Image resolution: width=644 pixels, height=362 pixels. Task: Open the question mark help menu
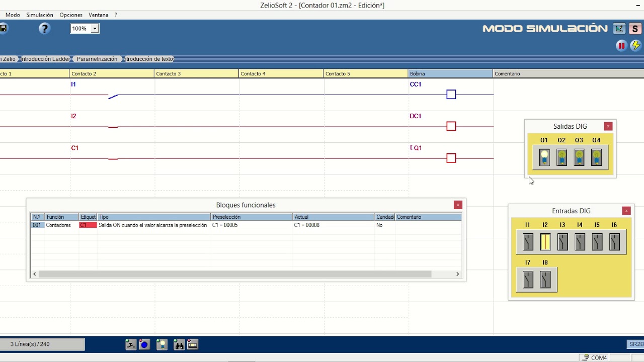[x=116, y=15]
